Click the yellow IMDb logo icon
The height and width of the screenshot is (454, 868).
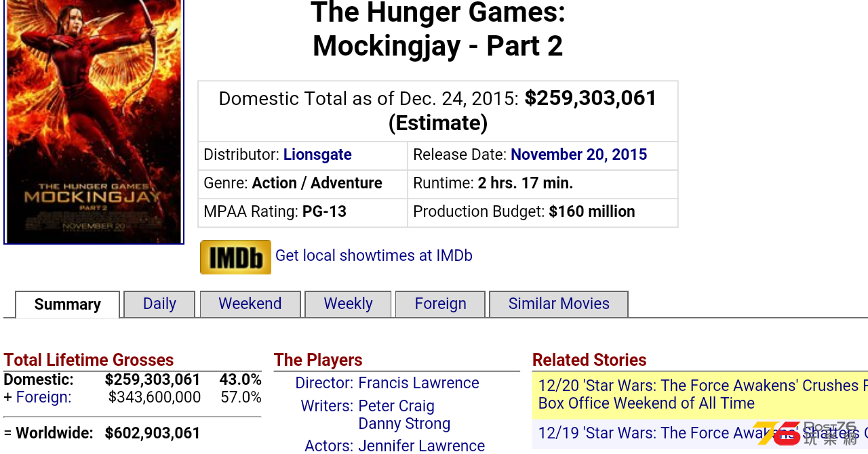pos(235,257)
